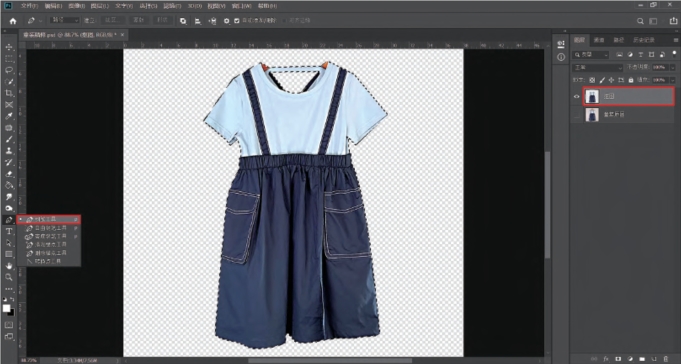Open the layer filter type dropdown
The height and width of the screenshot is (364, 681).
(591, 55)
